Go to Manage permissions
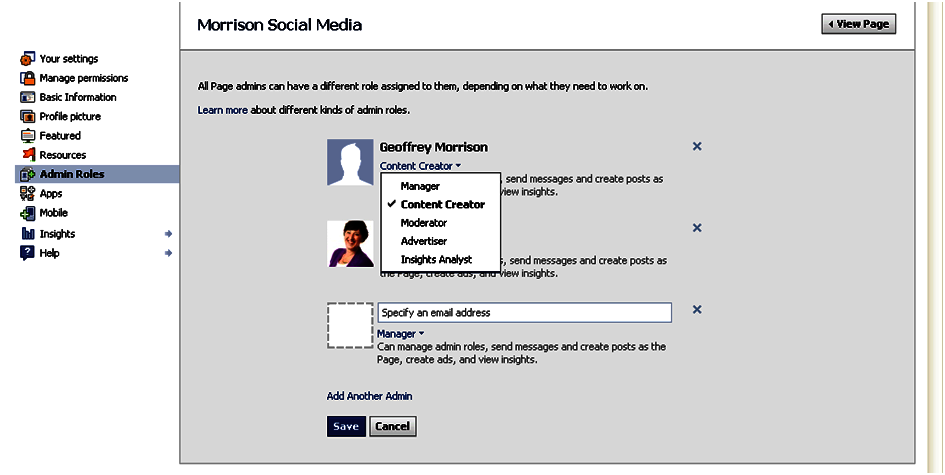This screenshot has height=475, width=945. [x=84, y=78]
